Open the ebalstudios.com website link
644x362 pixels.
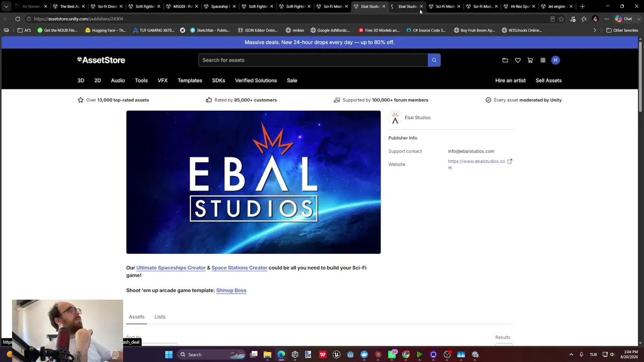[476, 164]
